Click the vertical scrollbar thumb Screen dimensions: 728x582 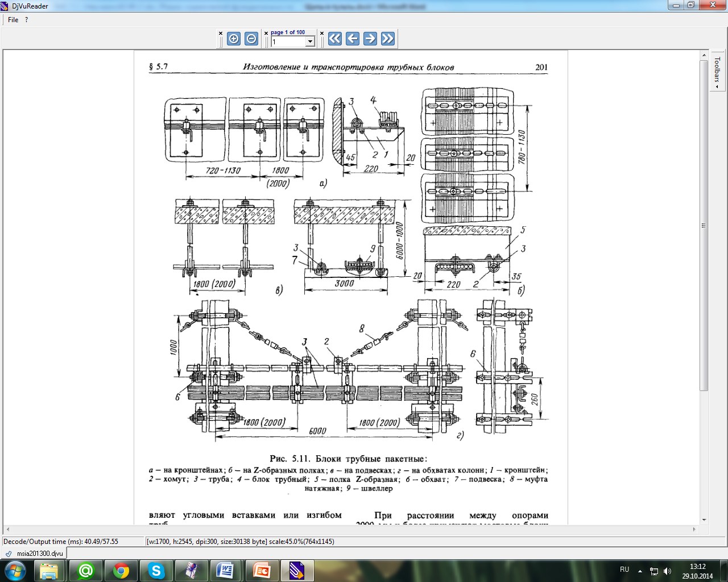click(x=704, y=225)
